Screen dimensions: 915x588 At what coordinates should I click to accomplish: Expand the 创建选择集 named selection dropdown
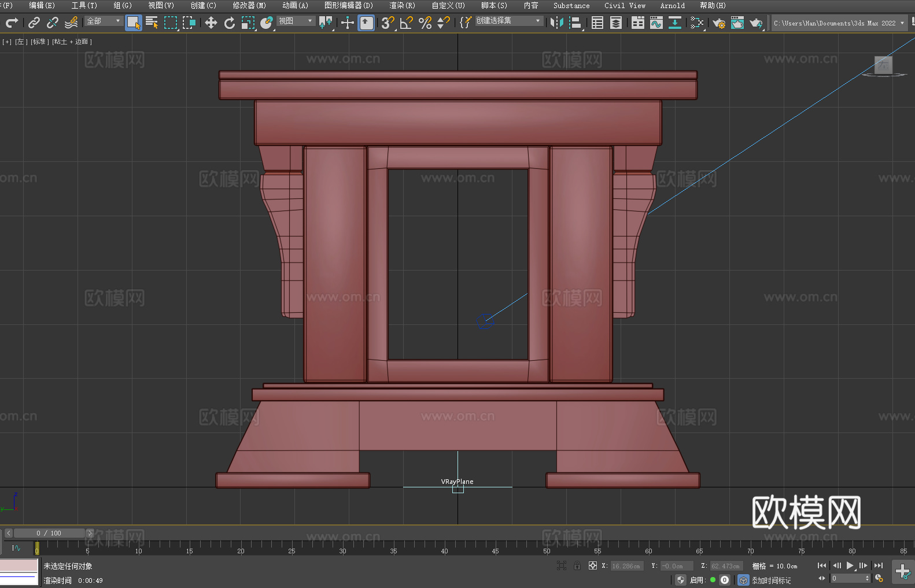508,21
